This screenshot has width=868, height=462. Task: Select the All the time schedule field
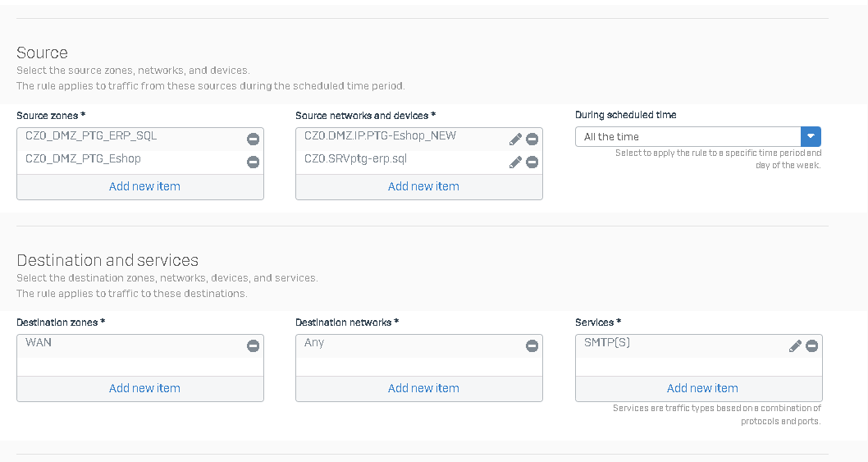point(688,136)
